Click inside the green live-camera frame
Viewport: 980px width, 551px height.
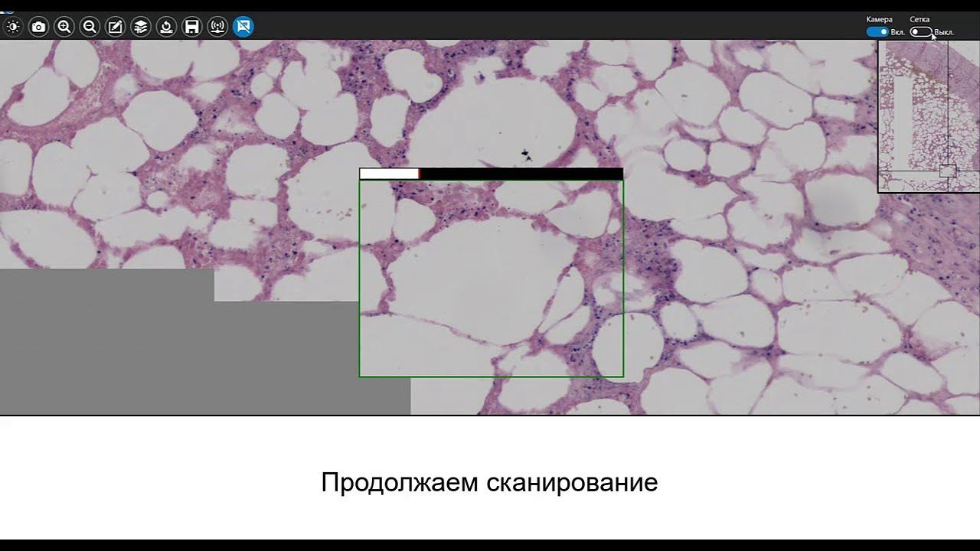click(491, 279)
